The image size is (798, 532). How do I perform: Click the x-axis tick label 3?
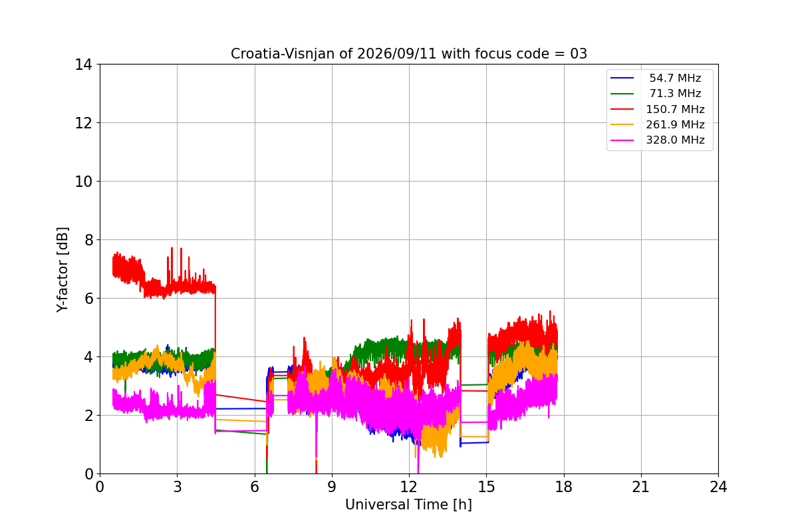click(x=177, y=487)
